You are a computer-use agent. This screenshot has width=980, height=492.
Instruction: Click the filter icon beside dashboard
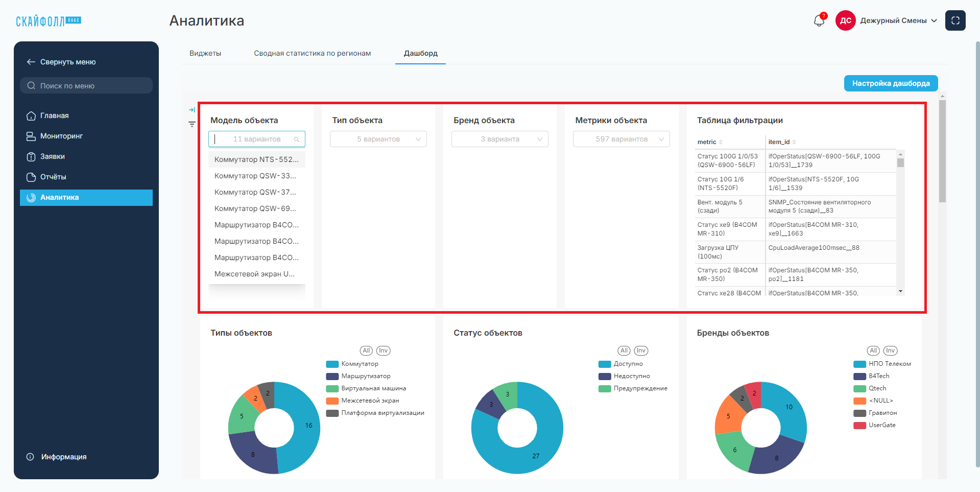pos(192,124)
